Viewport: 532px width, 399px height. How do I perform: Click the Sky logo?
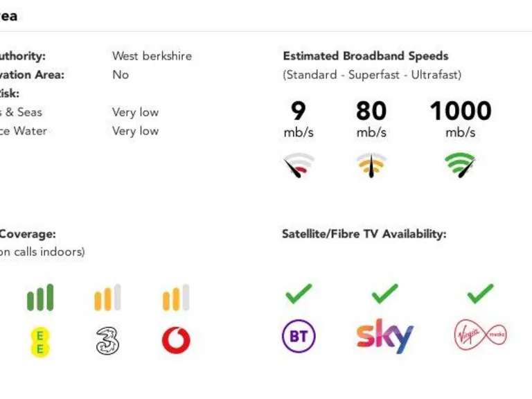pos(384,336)
